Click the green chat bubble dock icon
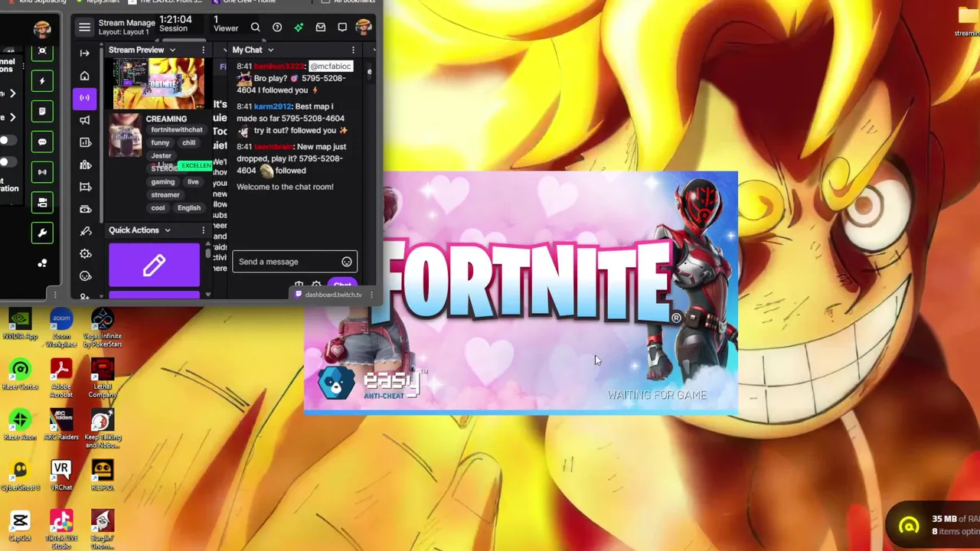The width and height of the screenshot is (980, 551). tap(42, 142)
